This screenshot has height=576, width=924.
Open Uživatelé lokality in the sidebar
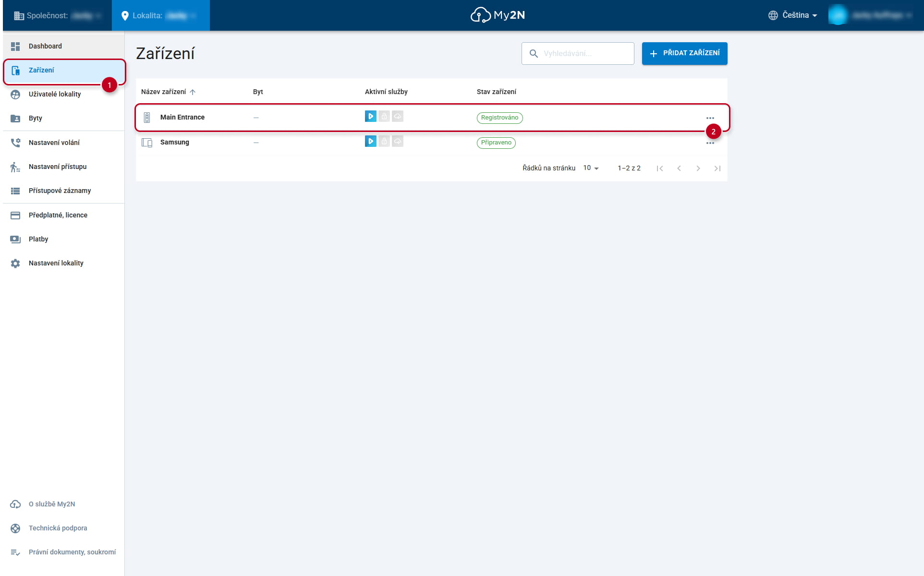(63, 94)
